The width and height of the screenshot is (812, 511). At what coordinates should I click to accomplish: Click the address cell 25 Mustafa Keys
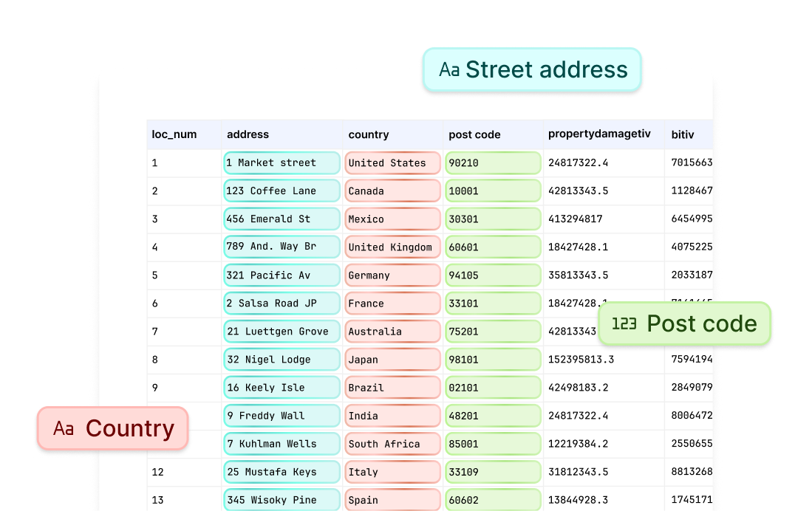(282, 472)
